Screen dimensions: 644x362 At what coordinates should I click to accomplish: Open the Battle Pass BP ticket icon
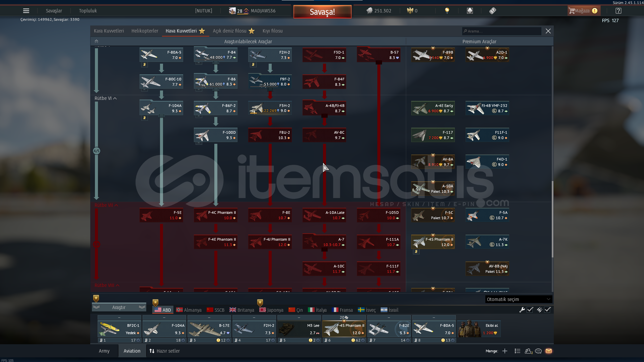click(x=493, y=11)
